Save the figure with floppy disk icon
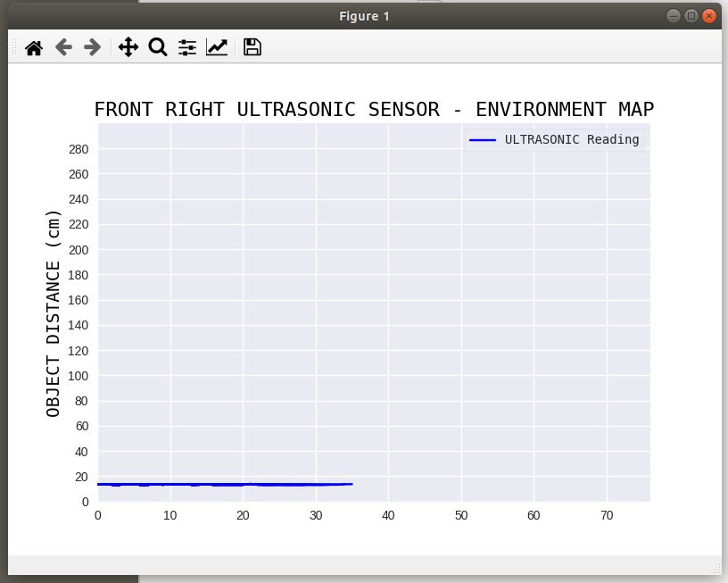Image resolution: width=728 pixels, height=583 pixels. click(252, 47)
